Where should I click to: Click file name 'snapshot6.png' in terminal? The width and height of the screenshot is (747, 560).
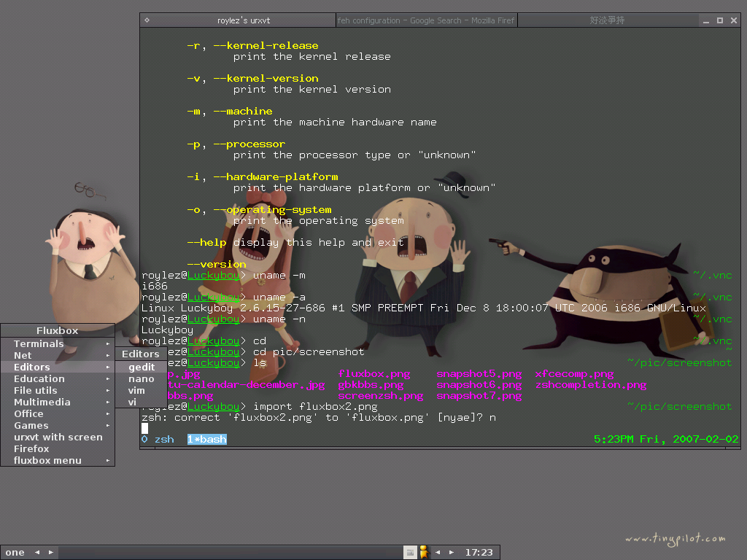479,385
